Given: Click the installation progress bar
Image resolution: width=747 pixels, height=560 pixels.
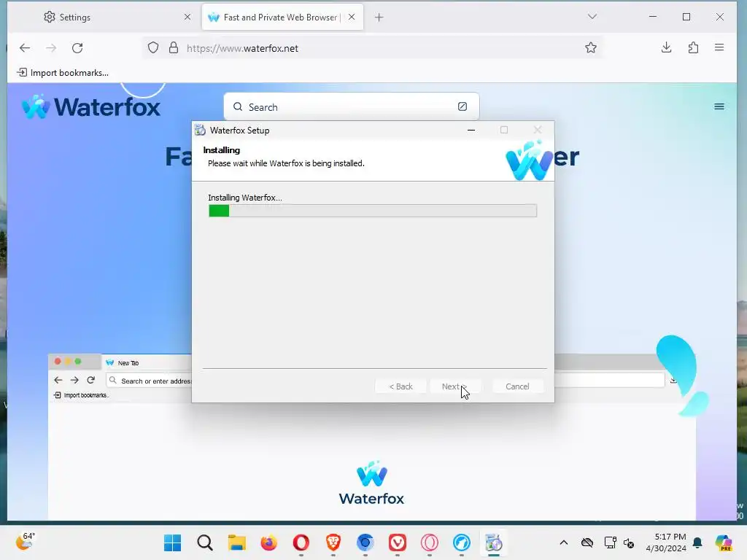Looking at the screenshot, I should click(373, 211).
